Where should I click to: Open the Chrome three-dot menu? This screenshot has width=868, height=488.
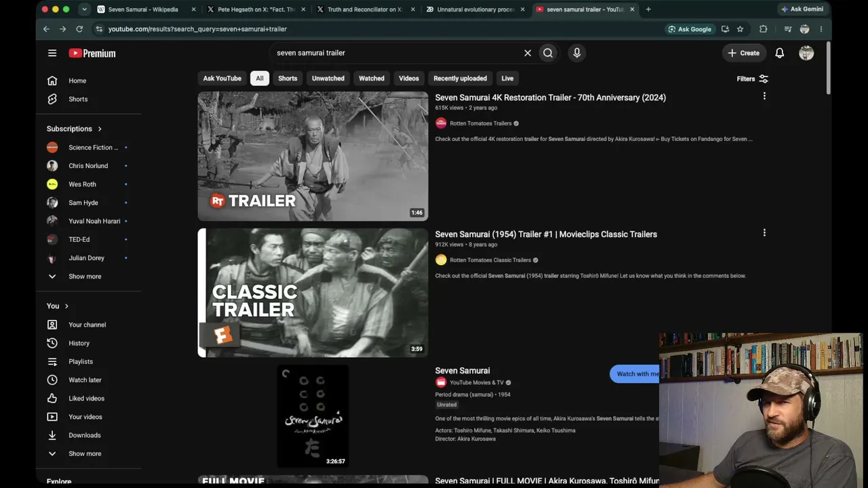821,29
